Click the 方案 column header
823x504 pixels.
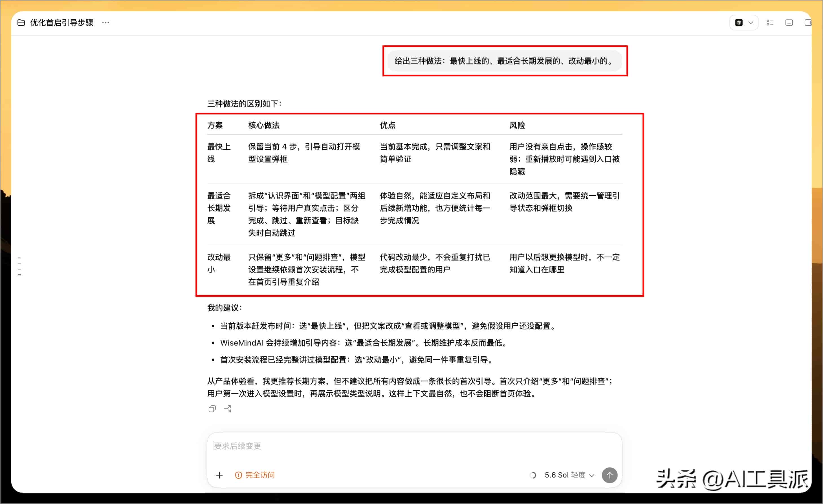coord(215,125)
